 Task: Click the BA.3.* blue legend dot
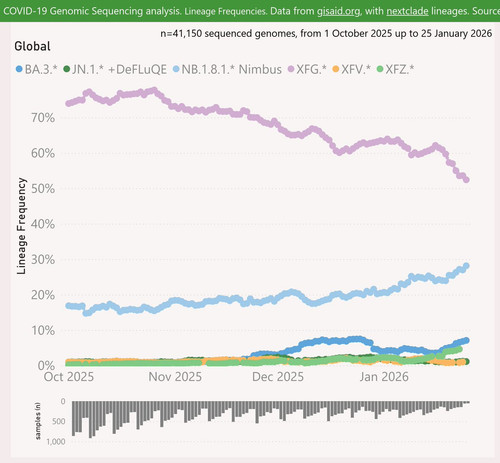coord(19,69)
